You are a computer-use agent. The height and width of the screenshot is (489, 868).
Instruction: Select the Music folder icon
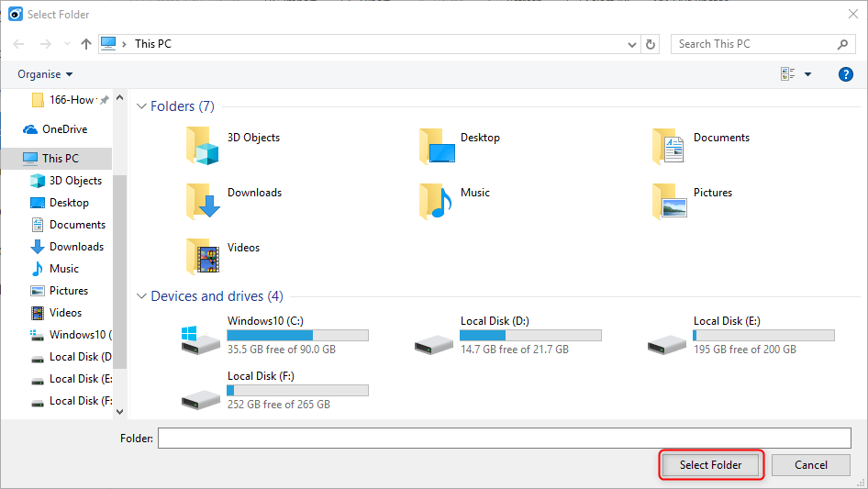coord(436,201)
